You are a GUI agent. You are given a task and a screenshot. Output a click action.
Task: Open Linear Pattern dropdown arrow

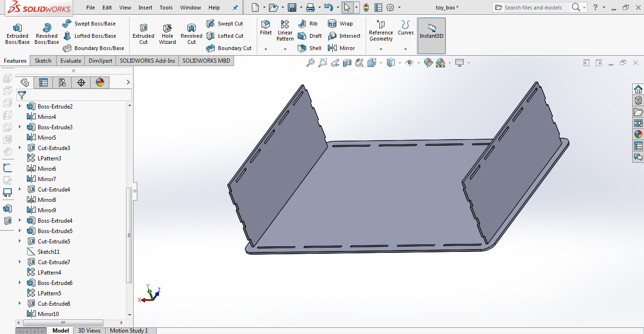click(285, 49)
